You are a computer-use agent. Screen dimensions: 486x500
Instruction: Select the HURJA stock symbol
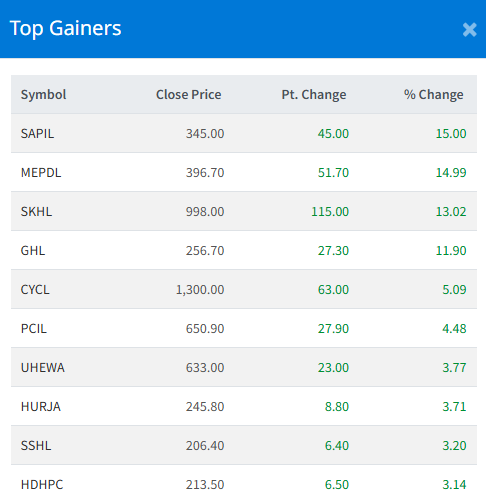coord(41,407)
